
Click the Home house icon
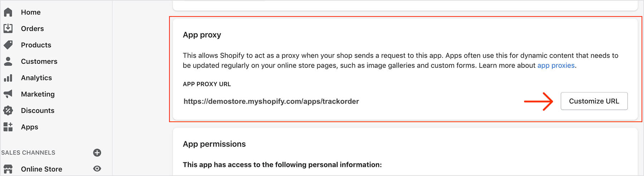click(8, 12)
